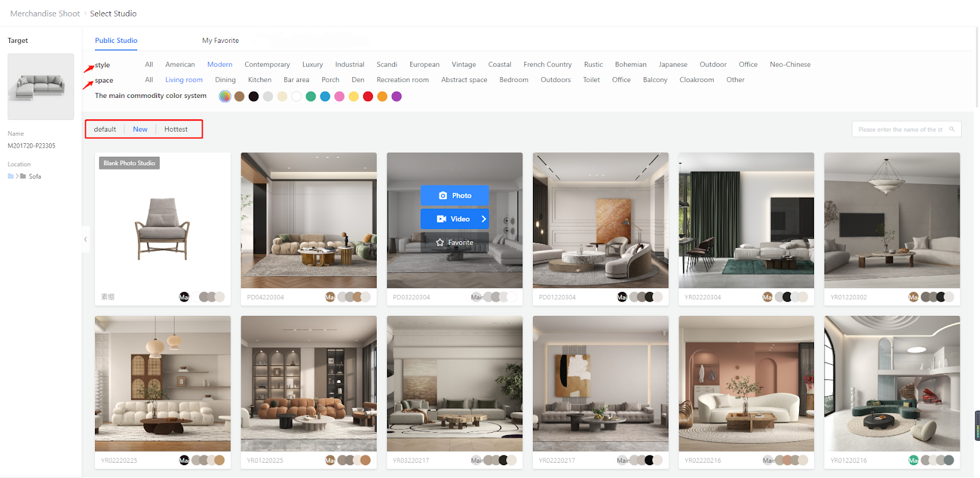This screenshot has height=478, width=980.
Task: Sort studios by Hottest
Action: click(x=176, y=129)
